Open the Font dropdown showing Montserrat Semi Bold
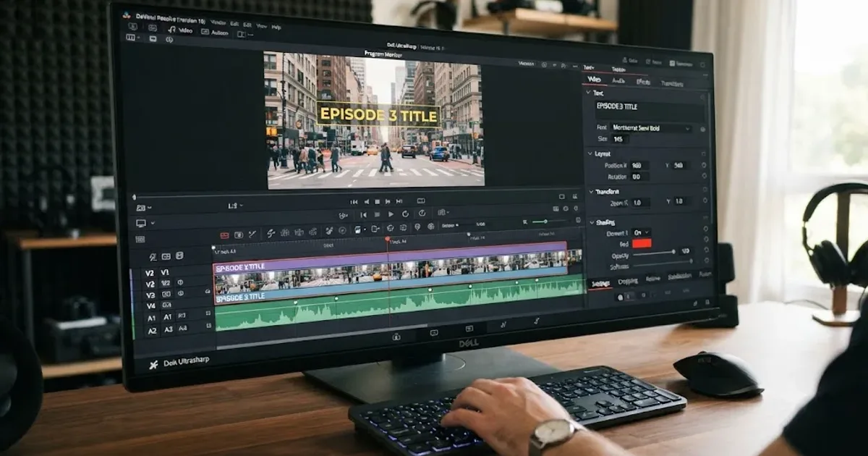Image resolution: width=868 pixels, height=456 pixels. [x=651, y=128]
